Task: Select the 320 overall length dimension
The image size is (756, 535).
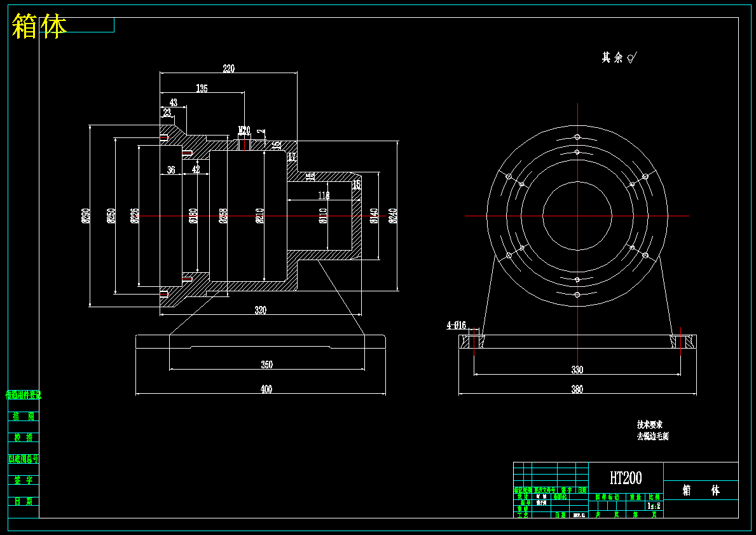Action: [x=260, y=310]
